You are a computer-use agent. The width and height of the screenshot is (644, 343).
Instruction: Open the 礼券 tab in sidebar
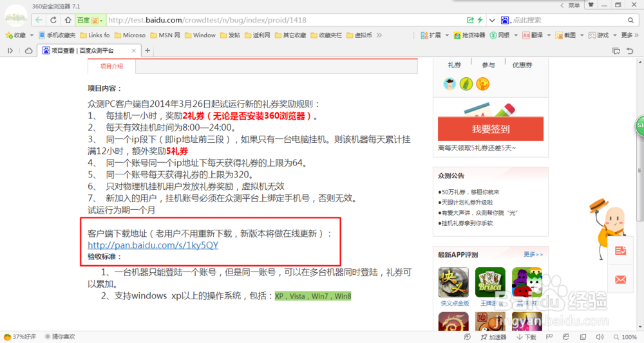point(454,65)
